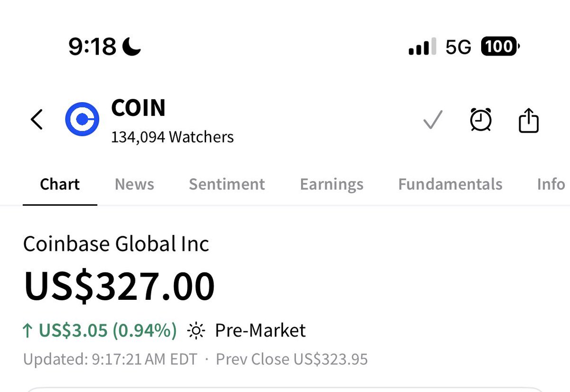Tap the green up arrow price change
Screen dimensions: 570x392
point(100,330)
